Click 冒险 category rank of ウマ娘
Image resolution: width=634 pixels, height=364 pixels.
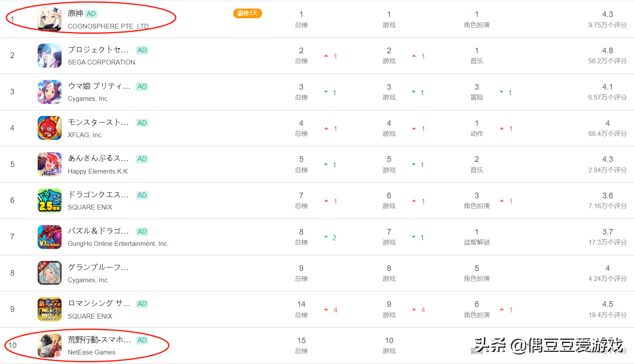point(477,92)
